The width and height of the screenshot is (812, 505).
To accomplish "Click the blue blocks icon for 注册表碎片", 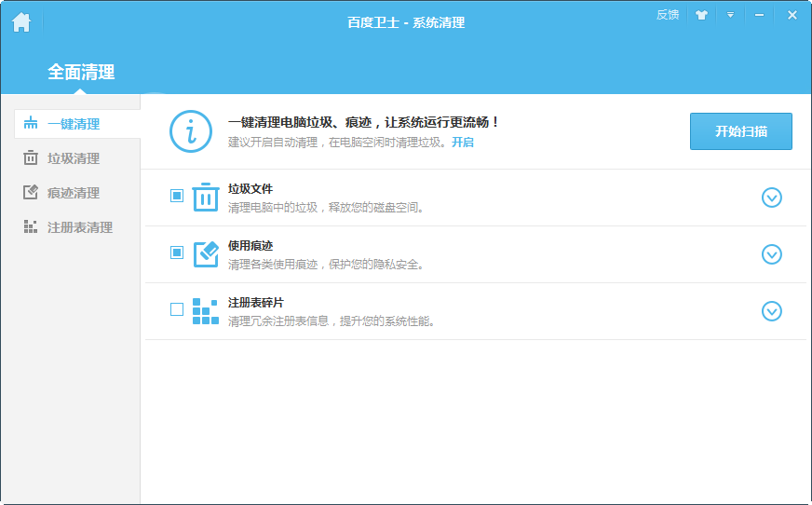I will (206, 311).
